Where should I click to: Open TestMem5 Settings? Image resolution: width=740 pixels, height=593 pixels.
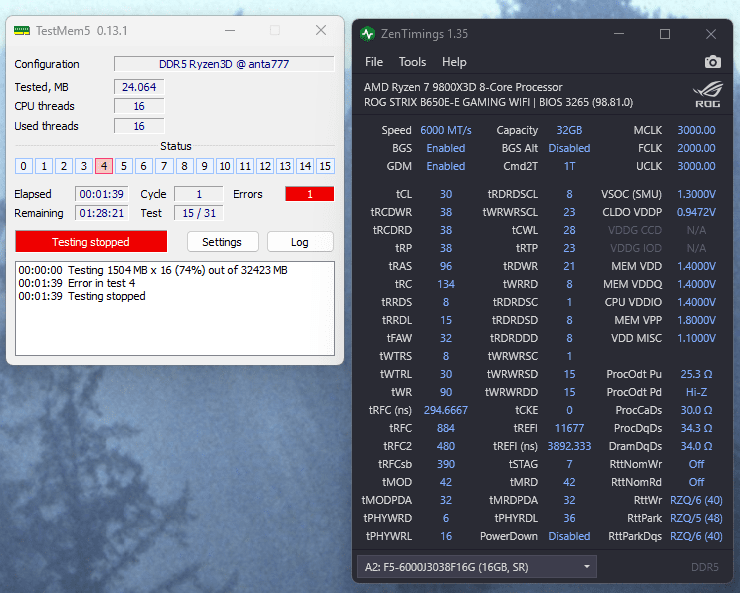click(222, 242)
